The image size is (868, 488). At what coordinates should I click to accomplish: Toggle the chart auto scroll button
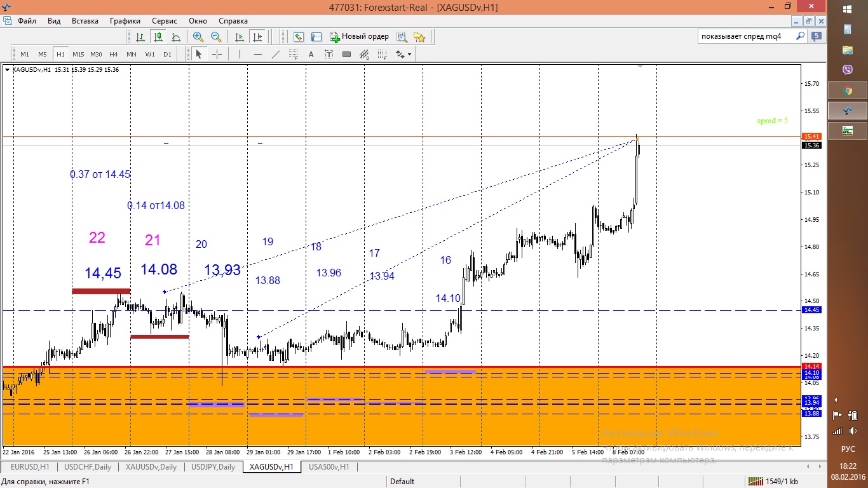pos(240,37)
